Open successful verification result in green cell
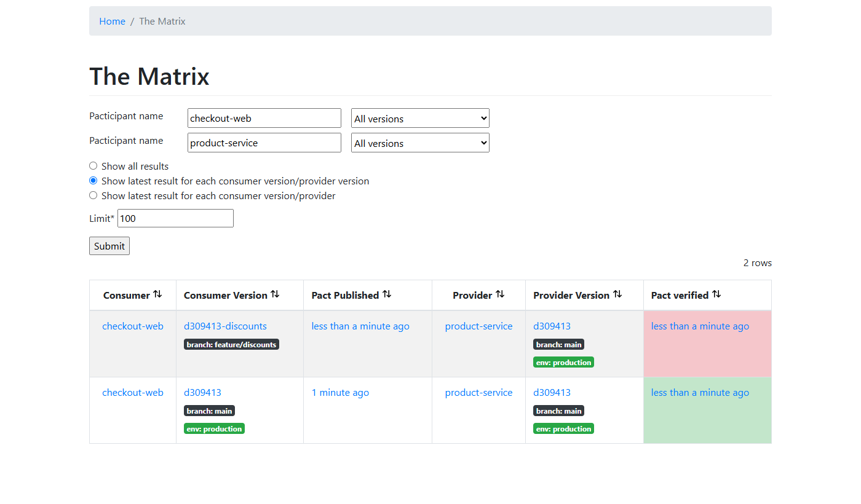861x504 pixels. point(700,393)
